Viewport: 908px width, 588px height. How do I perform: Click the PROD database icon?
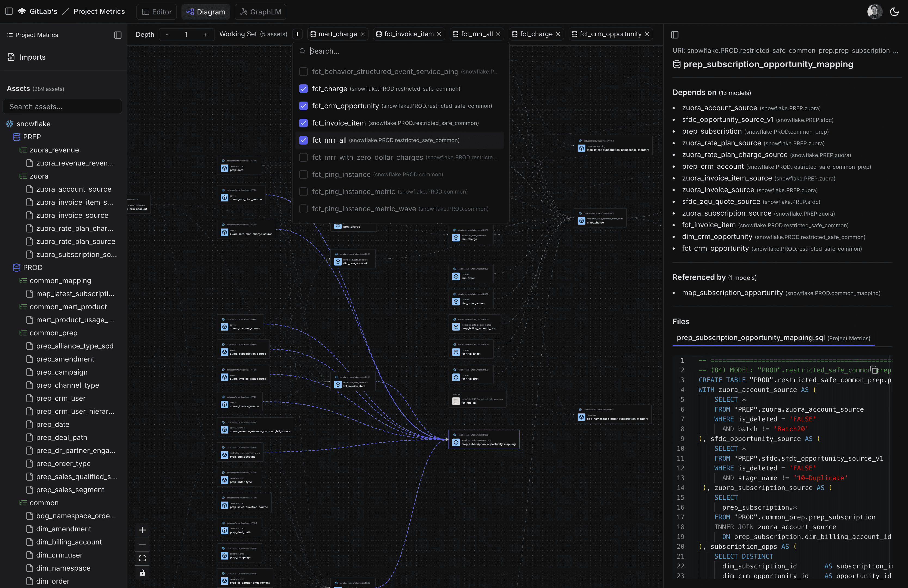[x=16, y=268]
